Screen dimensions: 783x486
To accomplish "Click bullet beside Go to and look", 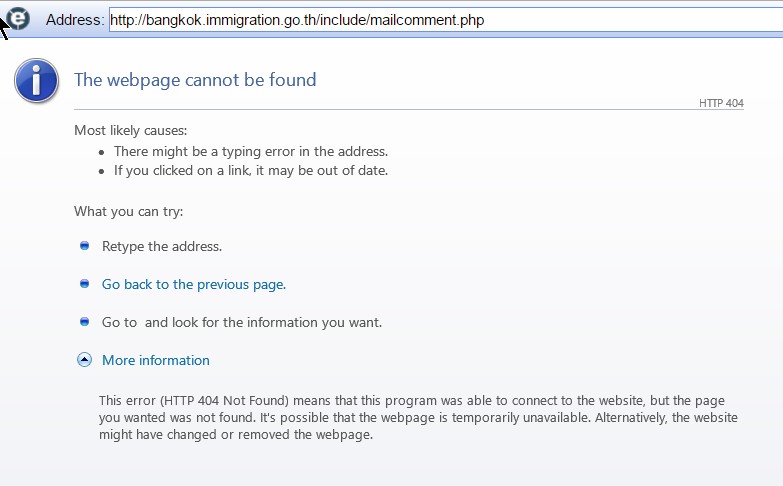I will (84, 322).
